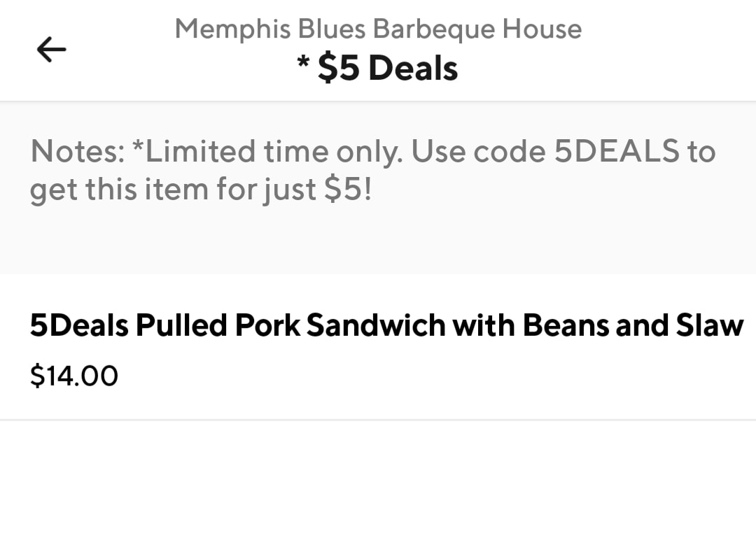The height and width of the screenshot is (538, 756).
Task: Tap the back arrow icon
Action: [x=52, y=50]
